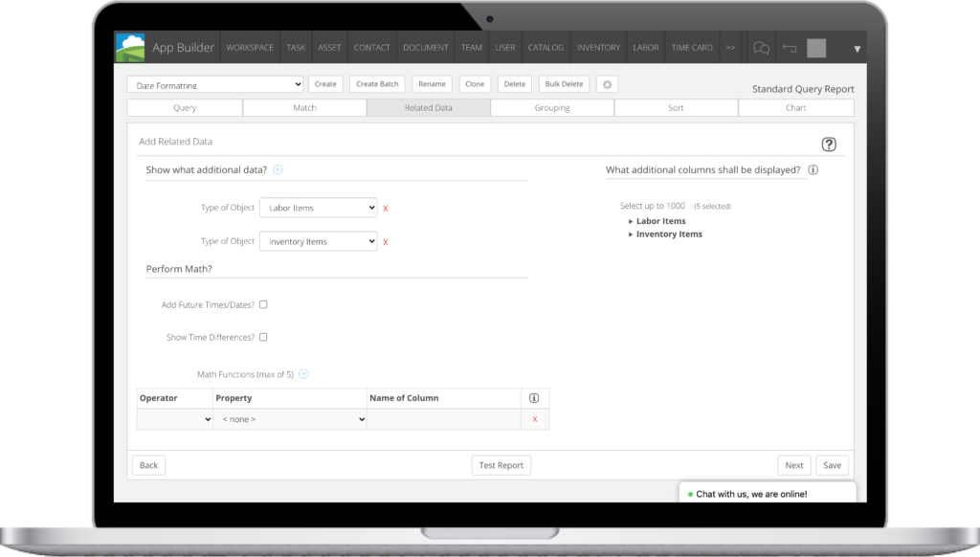Open the Inventory Items type dropdown
Image resolution: width=980 pixels, height=557 pixels.
pyautogui.click(x=318, y=241)
